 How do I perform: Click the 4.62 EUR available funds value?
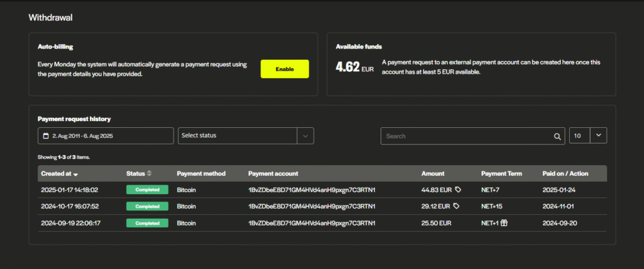pos(355,67)
